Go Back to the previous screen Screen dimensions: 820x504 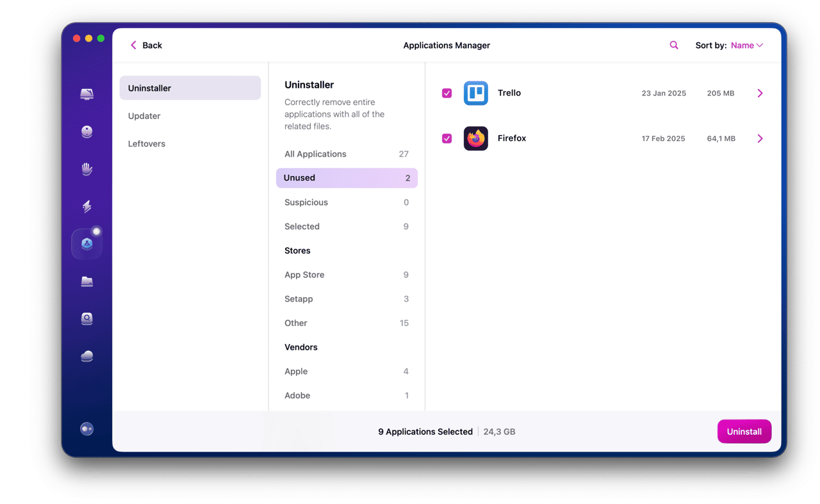tap(146, 45)
